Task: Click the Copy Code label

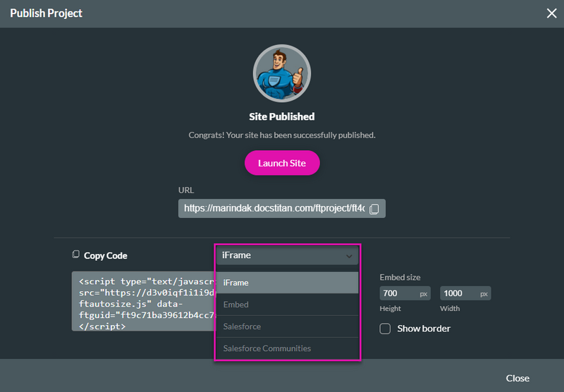Action: coord(105,256)
